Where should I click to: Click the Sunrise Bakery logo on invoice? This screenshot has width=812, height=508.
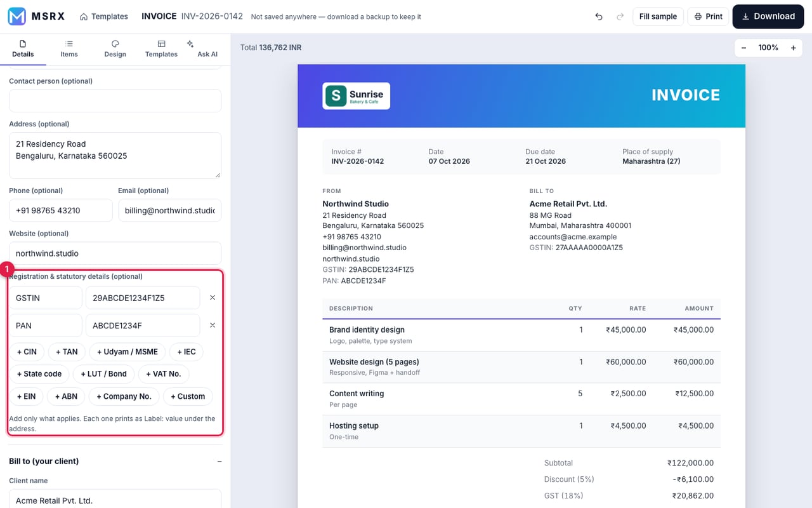[356, 96]
